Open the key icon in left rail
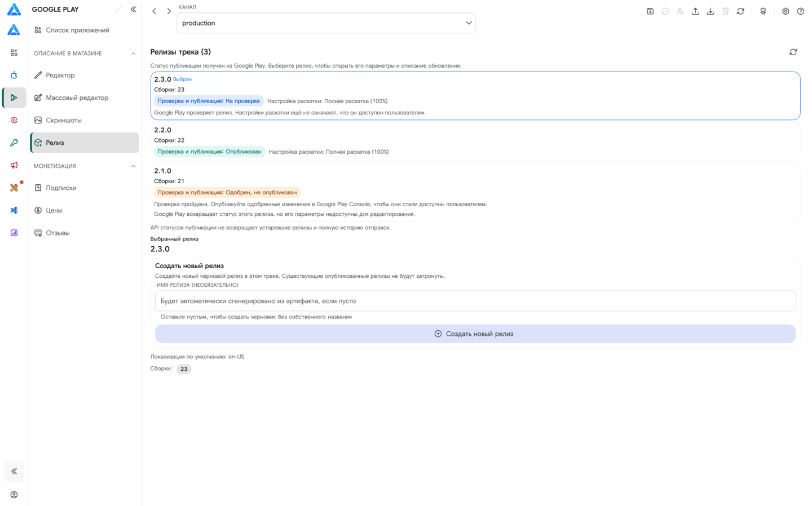This screenshot has width=812, height=506. [x=14, y=143]
